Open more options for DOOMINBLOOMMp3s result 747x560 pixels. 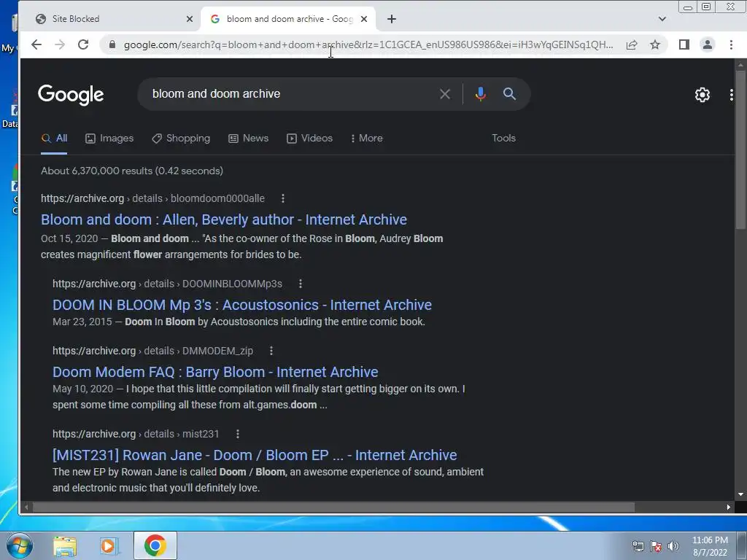pyautogui.click(x=300, y=284)
